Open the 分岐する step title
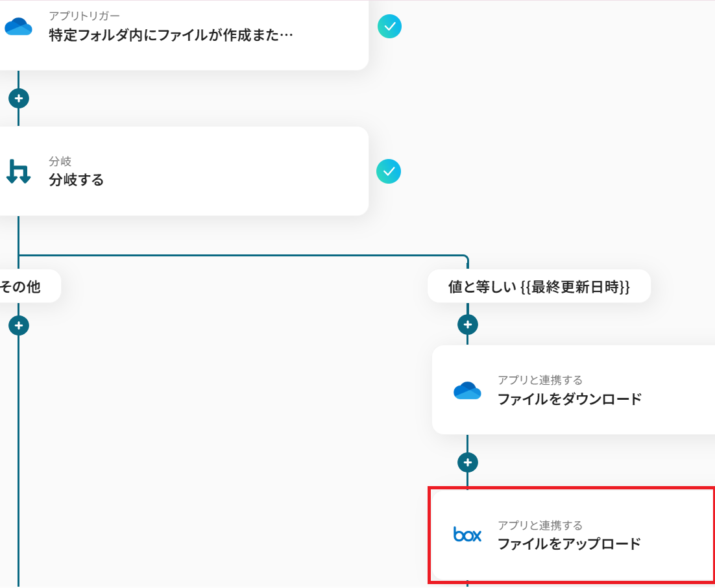The image size is (715, 588). coord(77,180)
